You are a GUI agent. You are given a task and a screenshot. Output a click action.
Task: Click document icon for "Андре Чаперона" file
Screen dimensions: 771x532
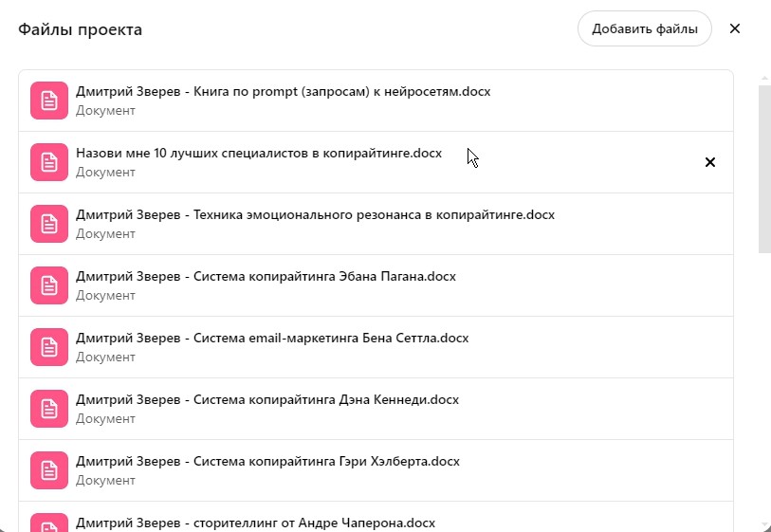49,523
